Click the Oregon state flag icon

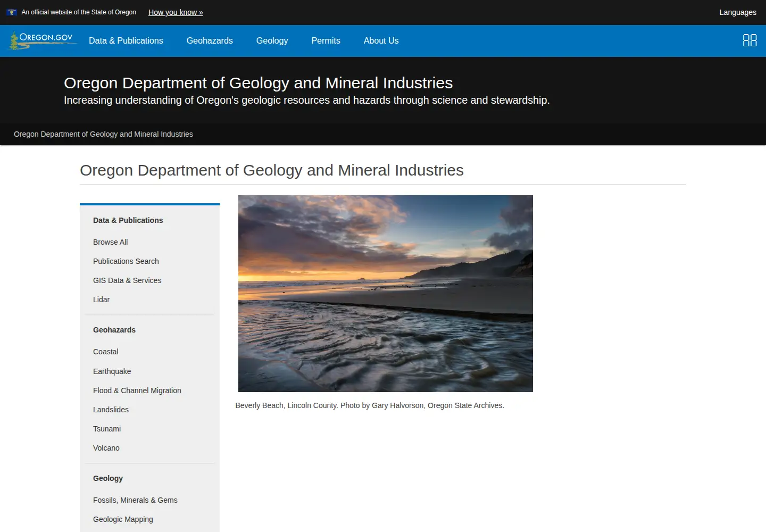(x=12, y=12)
